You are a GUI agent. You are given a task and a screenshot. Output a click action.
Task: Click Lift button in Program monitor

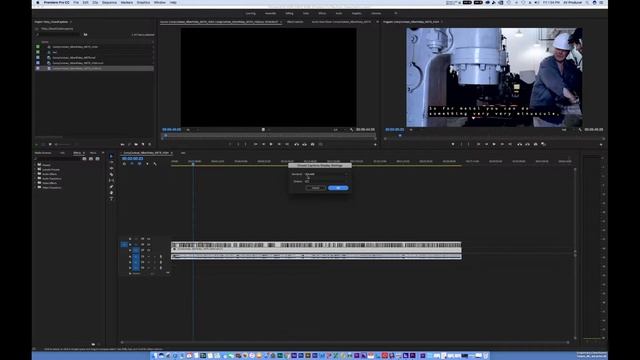pyautogui.click(x=520, y=144)
